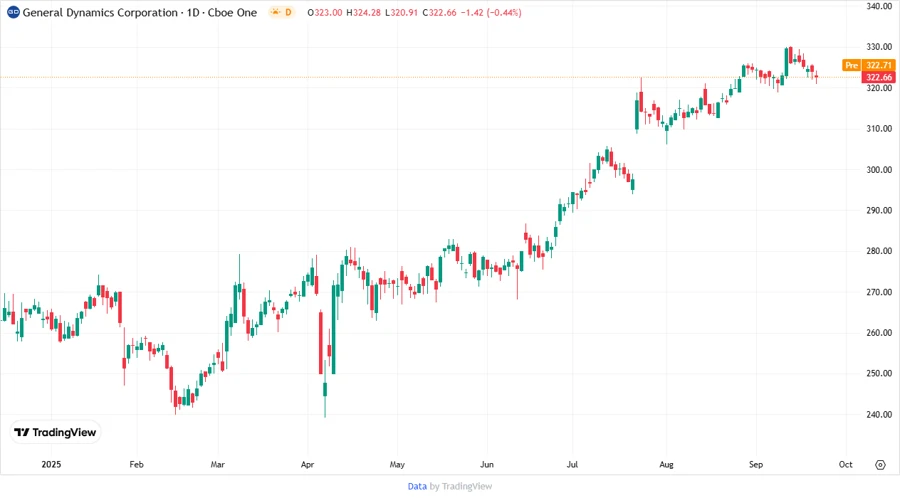Click the 240.00 price axis label
The image size is (900, 498).
pyautogui.click(x=879, y=414)
